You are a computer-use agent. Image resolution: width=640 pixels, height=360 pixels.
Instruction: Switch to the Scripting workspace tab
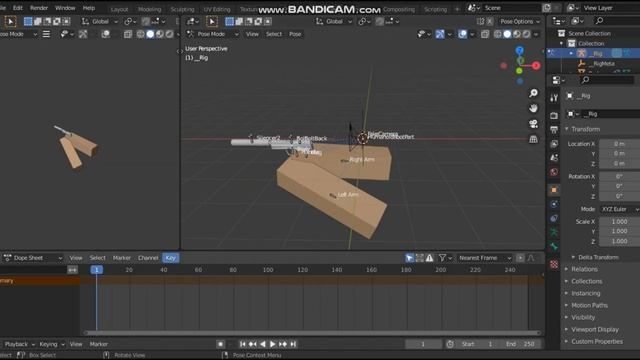[x=435, y=9]
